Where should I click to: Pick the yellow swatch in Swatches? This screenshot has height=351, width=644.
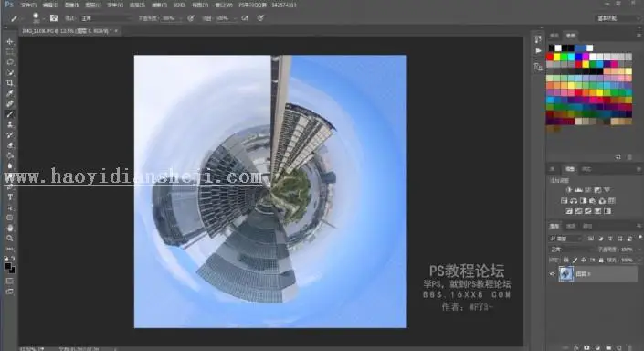(x=557, y=57)
